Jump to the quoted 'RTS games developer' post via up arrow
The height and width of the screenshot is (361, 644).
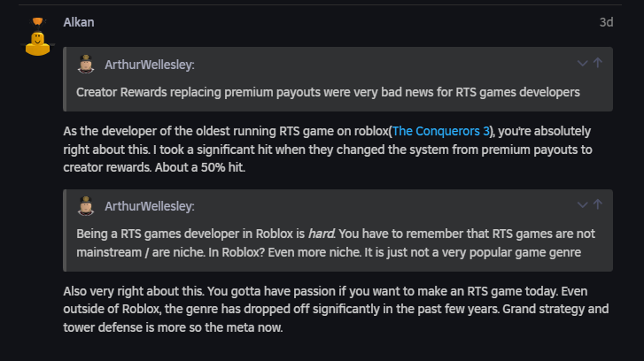(598, 205)
